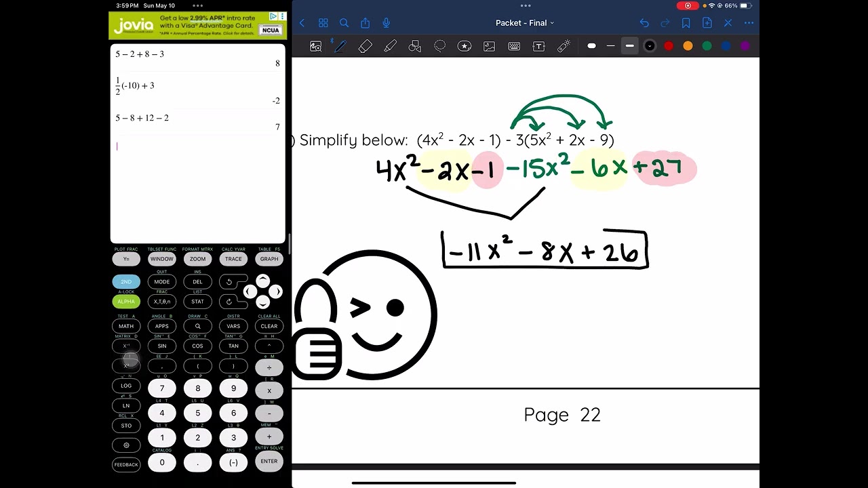
Task: Pick the purple pen color
Action: [x=745, y=46]
